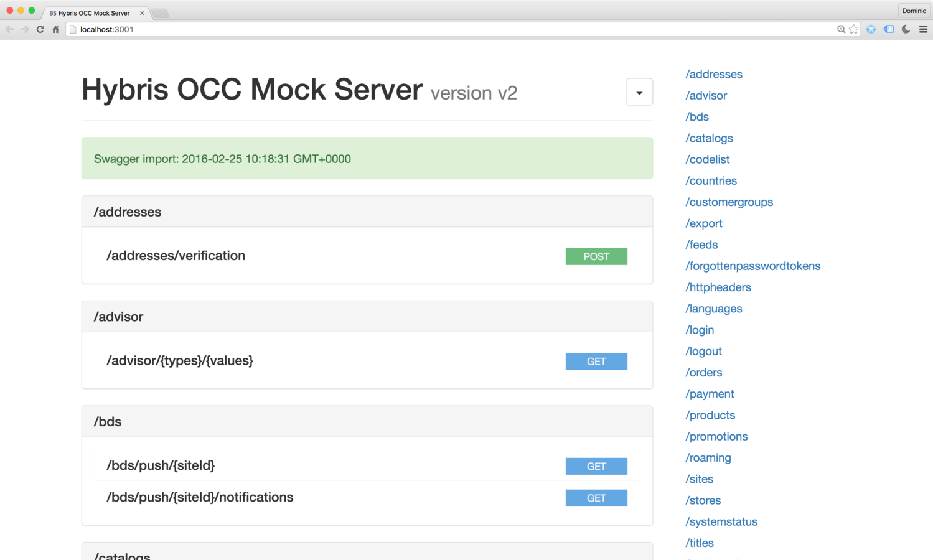Open the /bds sidebar link
The image size is (933, 560).
(697, 116)
